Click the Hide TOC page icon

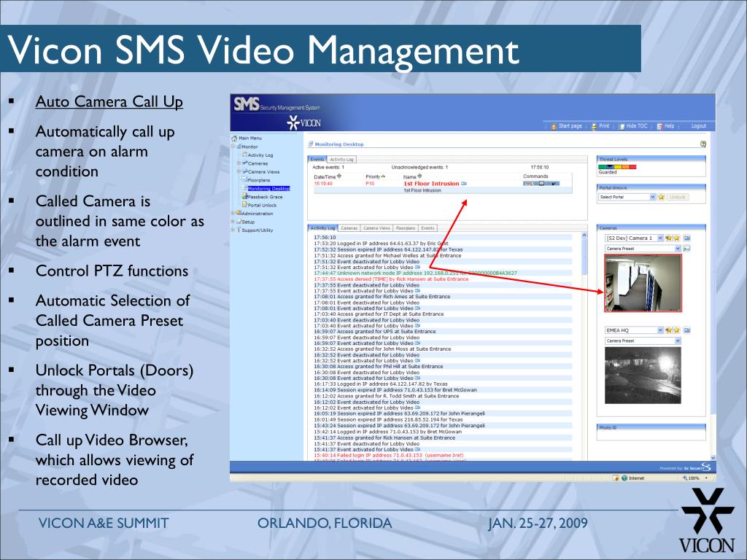(x=622, y=126)
